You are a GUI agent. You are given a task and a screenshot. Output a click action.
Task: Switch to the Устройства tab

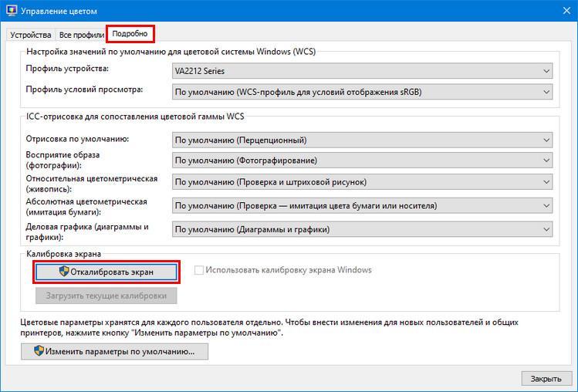tap(31, 35)
